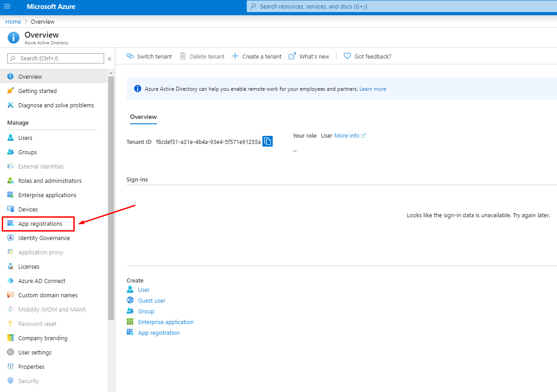This screenshot has height=392, width=557.
Task: Click the Learn more link in banner
Action: tap(373, 89)
